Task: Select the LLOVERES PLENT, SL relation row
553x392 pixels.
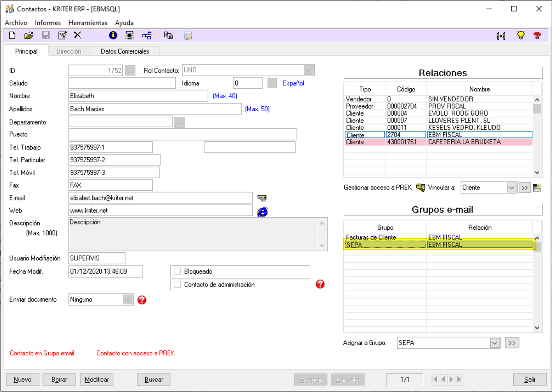Action: coord(439,121)
